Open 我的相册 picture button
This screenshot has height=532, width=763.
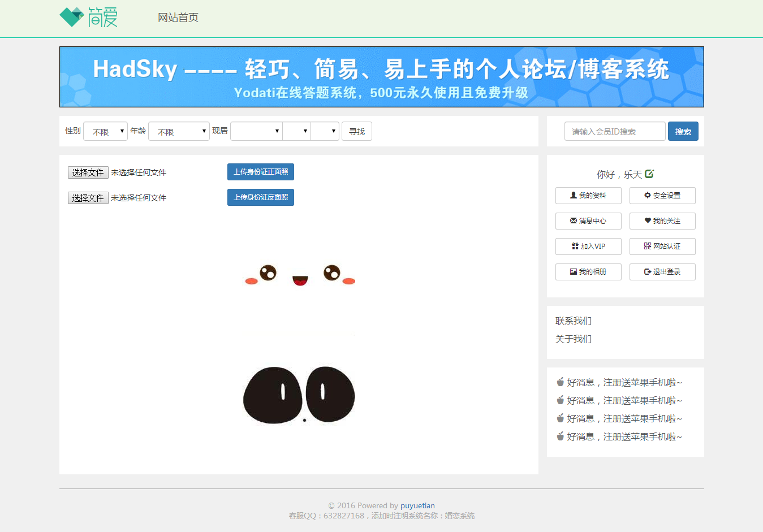[x=588, y=272]
